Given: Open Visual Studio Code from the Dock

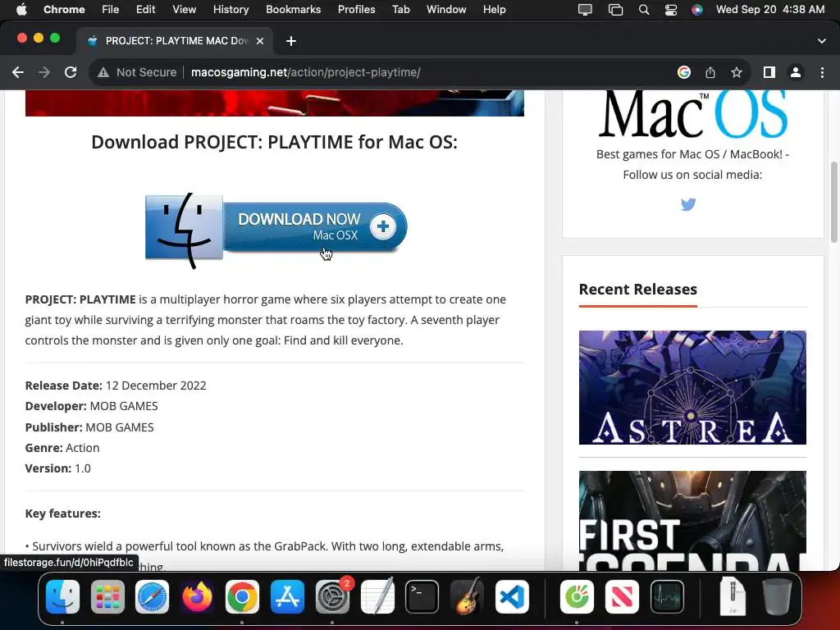Looking at the screenshot, I should (x=512, y=597).
